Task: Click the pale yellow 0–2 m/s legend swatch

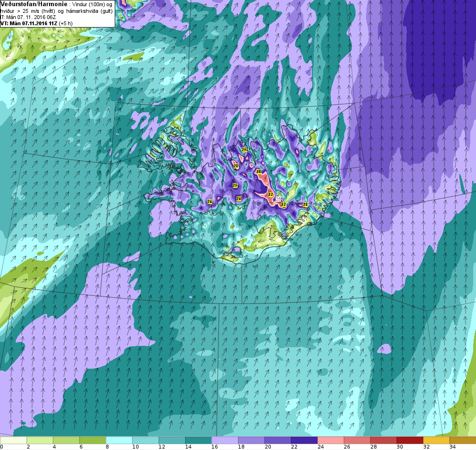Action: pyautogui.click(x=13, y=440)
